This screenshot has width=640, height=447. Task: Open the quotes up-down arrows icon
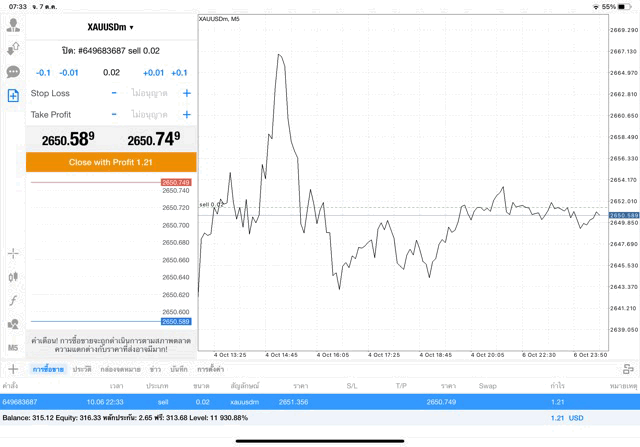click(x=13, y=48)
